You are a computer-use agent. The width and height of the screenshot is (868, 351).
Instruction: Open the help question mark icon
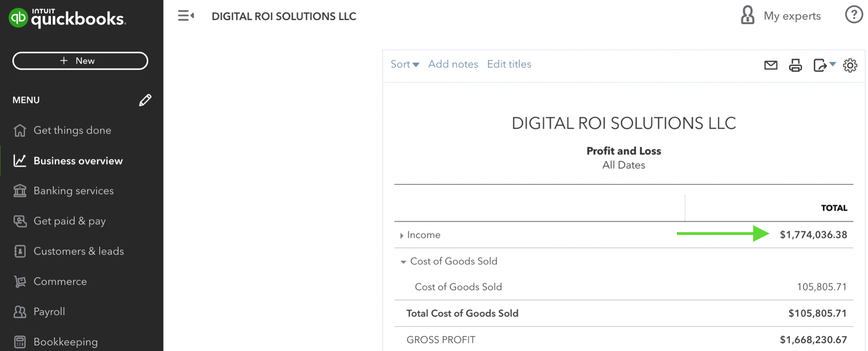point(854,15)
